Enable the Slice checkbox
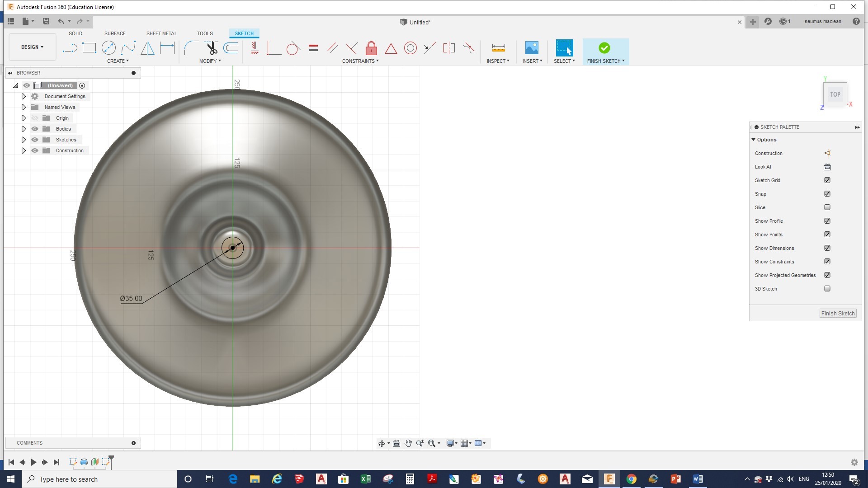The width and height of the screenshot is (868, 488). 827,207
